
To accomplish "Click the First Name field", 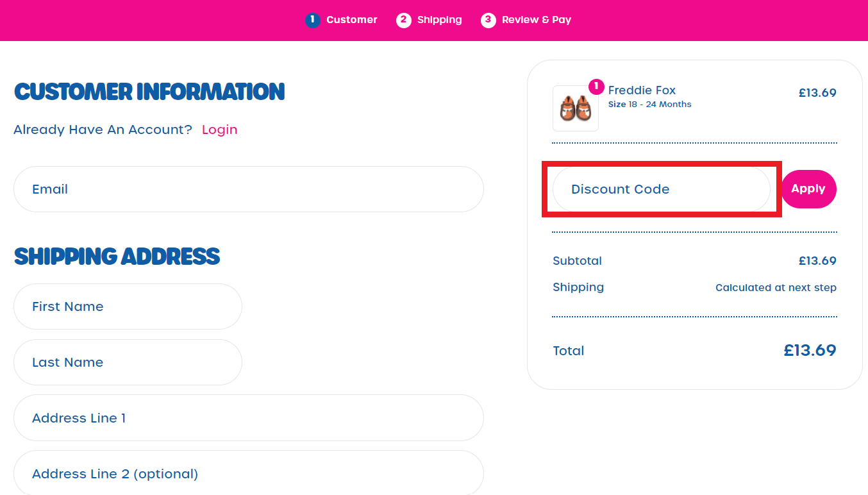I will point(128,306).
